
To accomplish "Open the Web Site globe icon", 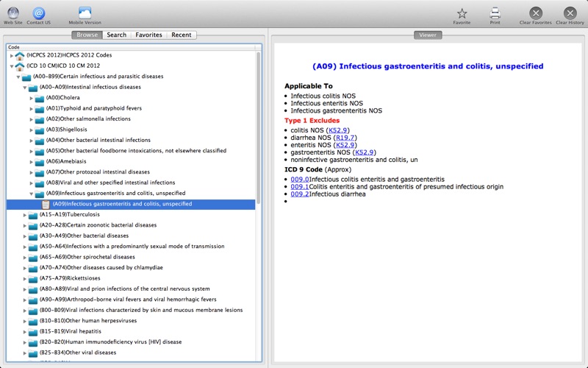I will [13, 13].
